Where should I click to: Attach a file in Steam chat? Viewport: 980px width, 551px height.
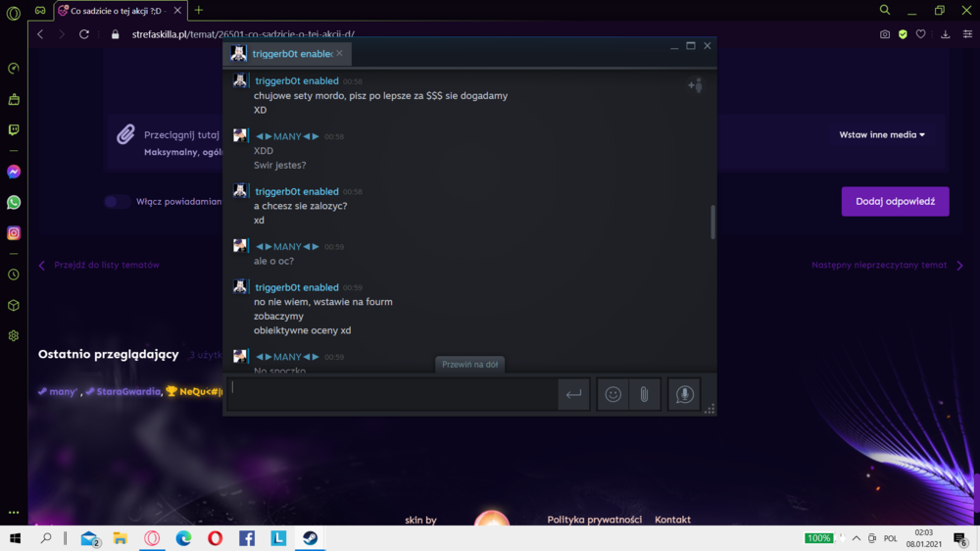[645, 394]
